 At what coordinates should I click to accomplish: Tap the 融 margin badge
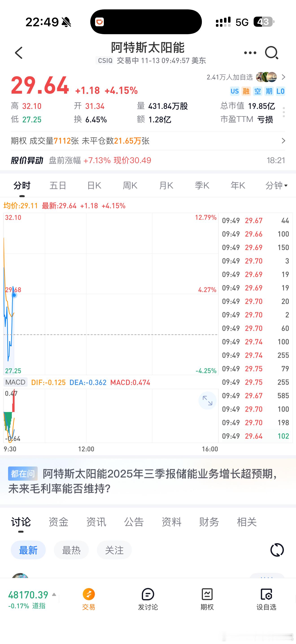tap(246, 91)
